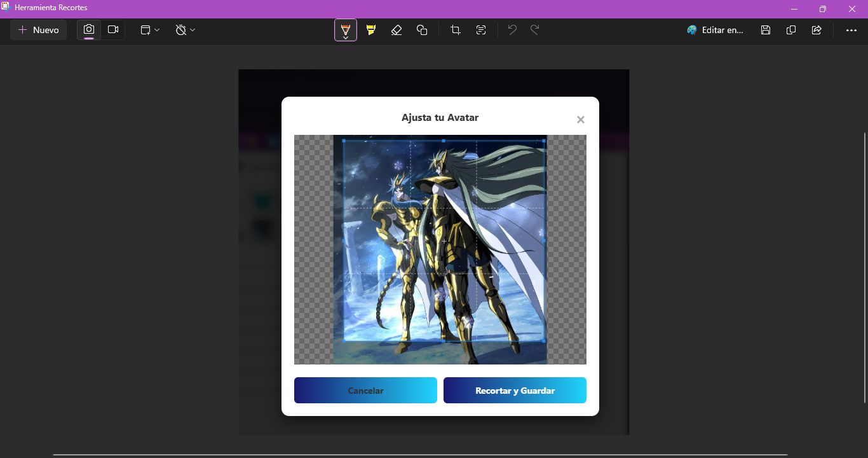Close the Herramienta Recortes window

[x=852, y=9]
